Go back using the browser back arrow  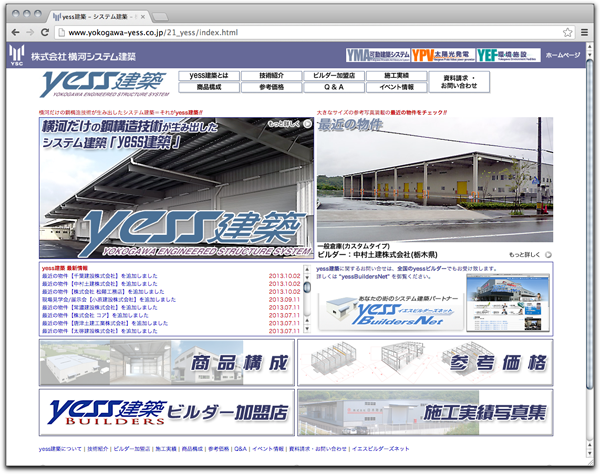[x=15, y=33]
